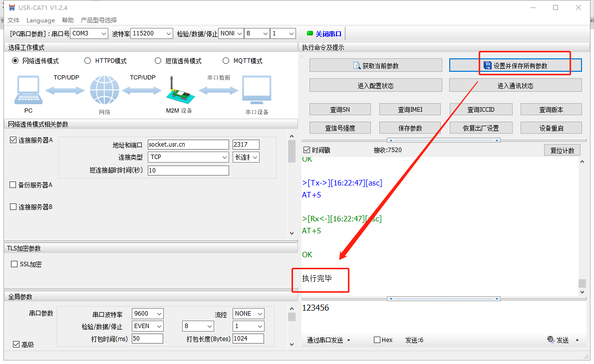This screenshot has width=594, height=364.
Task: Click the M2M device image
Action: [178, 90]
